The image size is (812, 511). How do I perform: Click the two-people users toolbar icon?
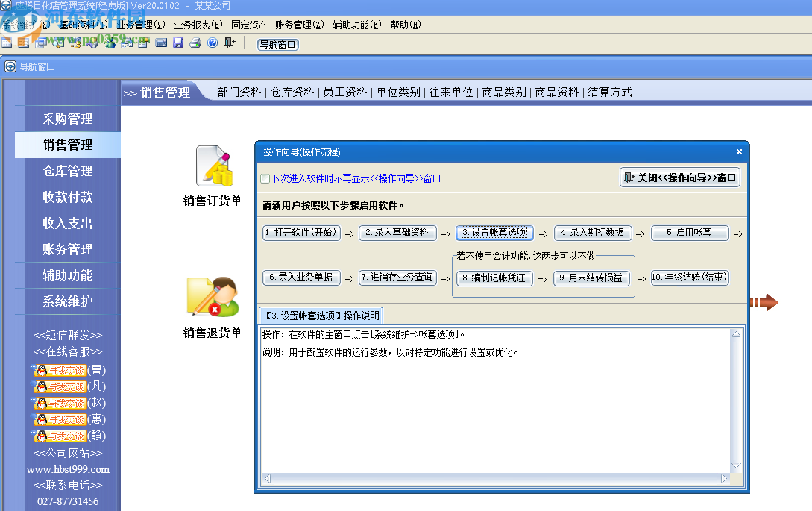[110, 43]
